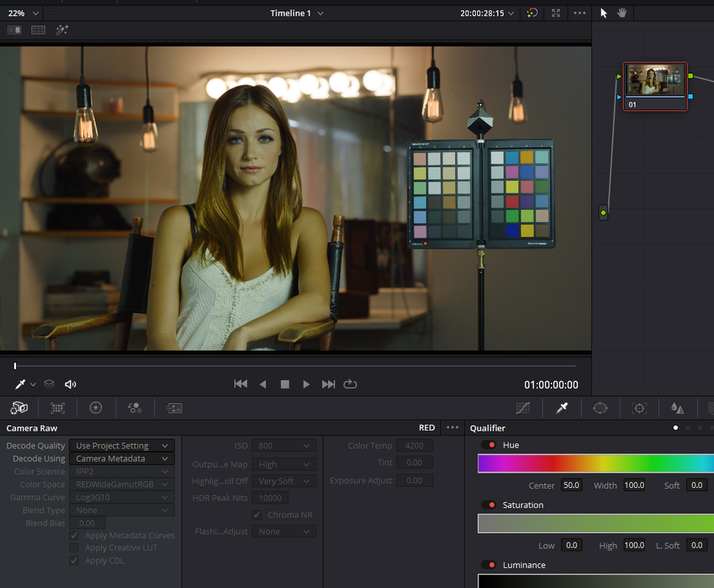Image resolution: width=714 pixels, height=588 pixels.
Task: Play the clip forward
Action: (306, 384)
